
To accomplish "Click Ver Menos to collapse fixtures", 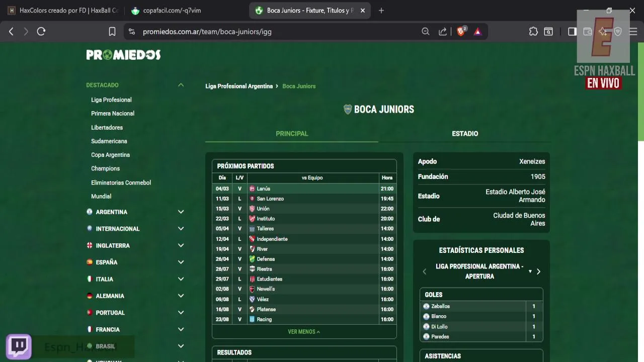I will (304, 332).
